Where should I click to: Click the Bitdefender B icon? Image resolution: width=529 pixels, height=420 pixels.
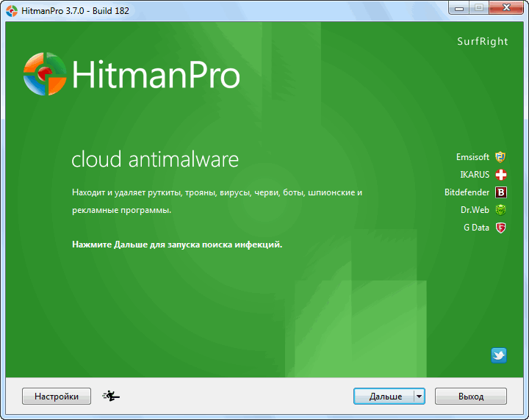[501, 192]
